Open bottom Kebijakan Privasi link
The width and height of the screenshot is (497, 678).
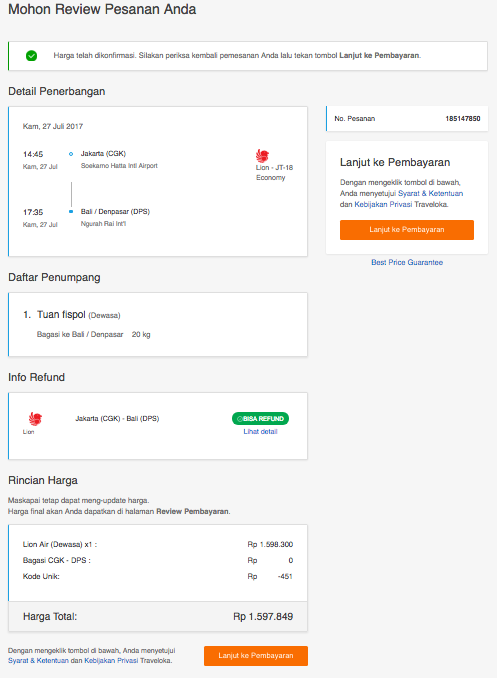(111, 661)
